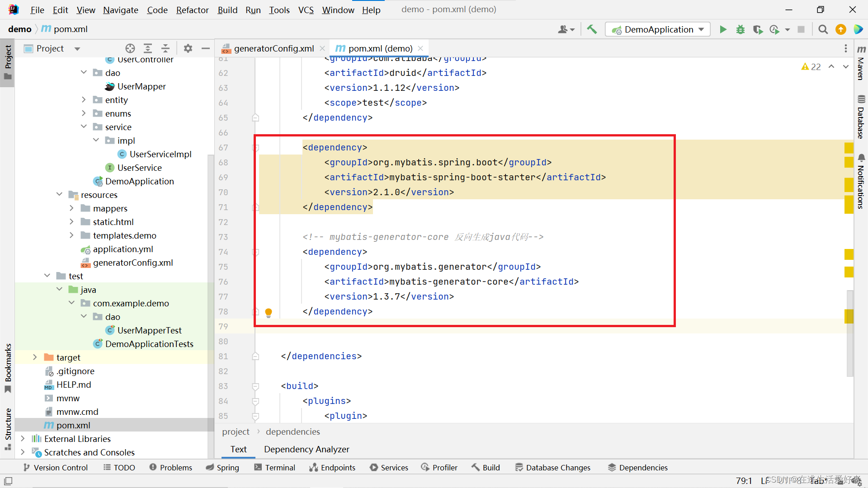Select opened file in Project view

click(130, 48)
